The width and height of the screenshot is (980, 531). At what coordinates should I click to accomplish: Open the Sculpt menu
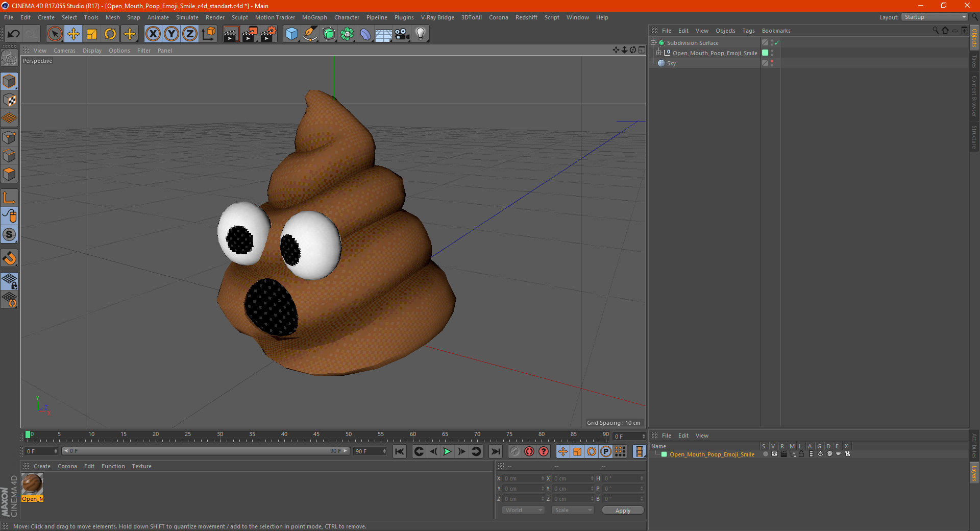(x=239, y=17)
